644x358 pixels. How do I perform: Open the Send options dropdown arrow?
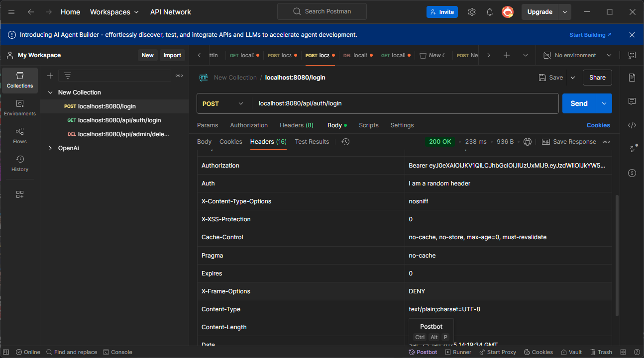click(604, 103)
